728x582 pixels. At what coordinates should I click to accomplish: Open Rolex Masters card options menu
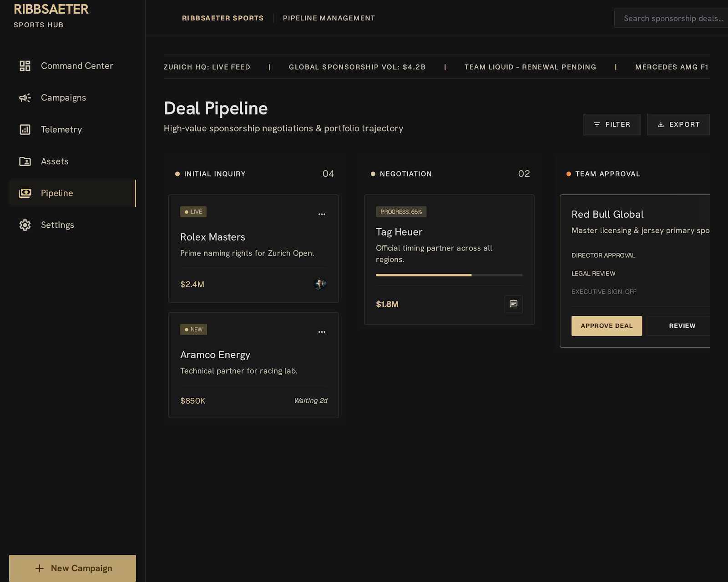pos(322,214)
